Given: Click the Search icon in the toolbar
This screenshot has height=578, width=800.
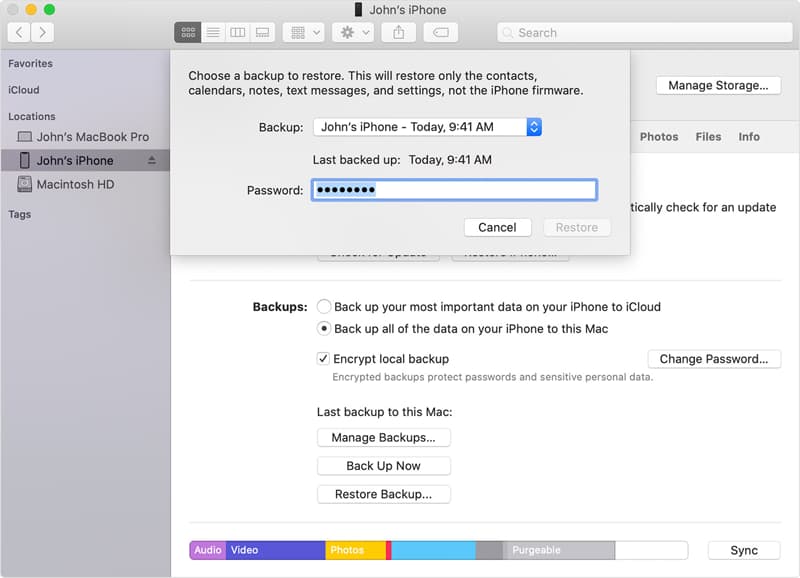Looking at the screenshot, I should (x=510, y=32).
